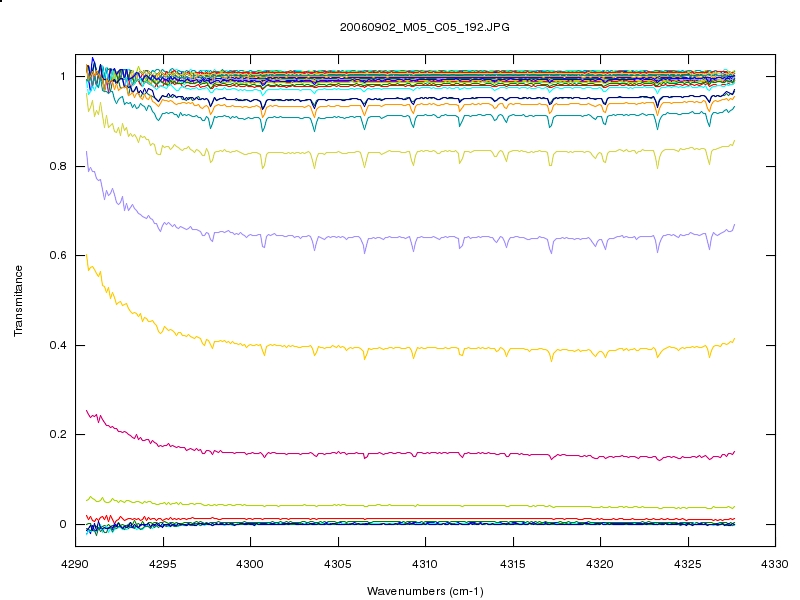Click y-axis tick label 0.6
The height and width of the screenshot is (600, 800).
58,255
